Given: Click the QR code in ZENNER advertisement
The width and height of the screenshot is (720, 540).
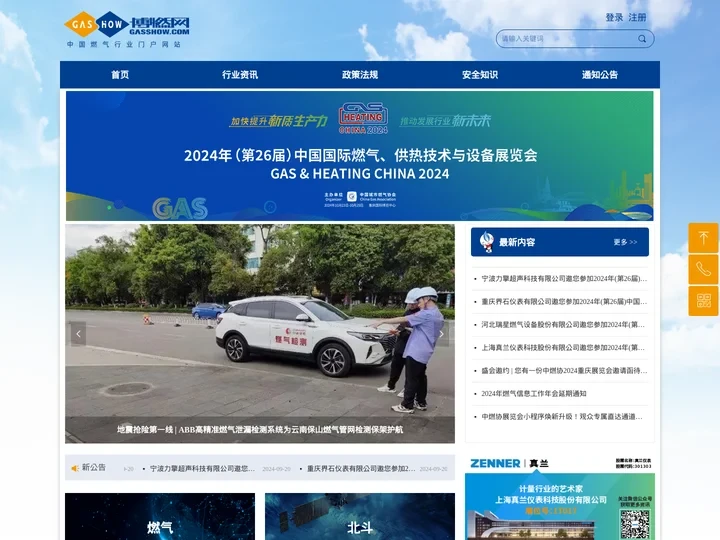Looking at the screenshot, I should click(635, 524).
